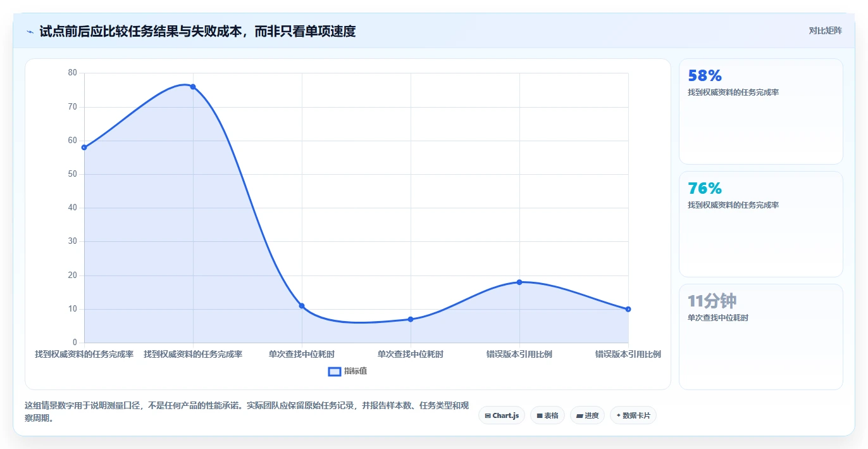This screenshot has width=868, height=449.
Task: Click the chart data point at value 18
Action: coord(519,282)
